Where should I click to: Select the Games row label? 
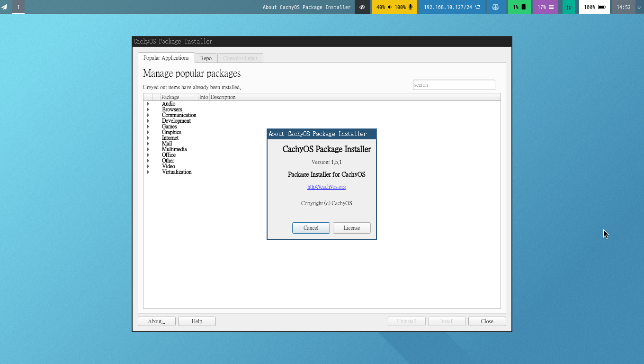point(169,127)
